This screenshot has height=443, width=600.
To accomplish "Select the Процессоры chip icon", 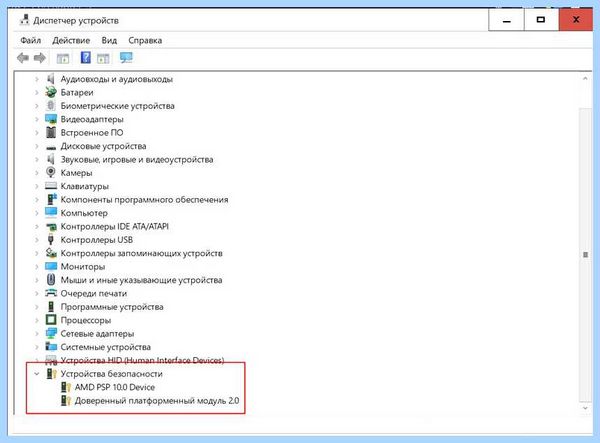I will [51, 319].
